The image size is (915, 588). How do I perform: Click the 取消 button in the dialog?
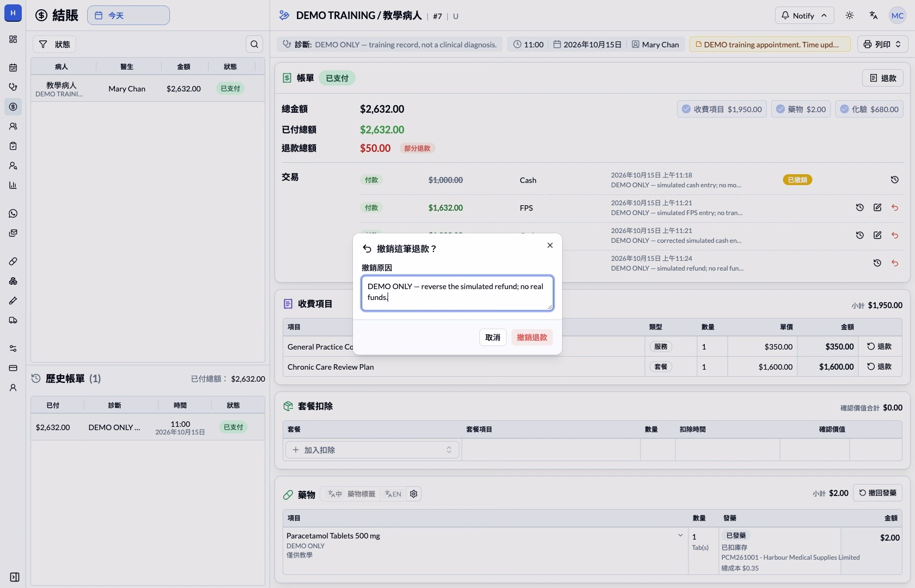coord(493,338)
